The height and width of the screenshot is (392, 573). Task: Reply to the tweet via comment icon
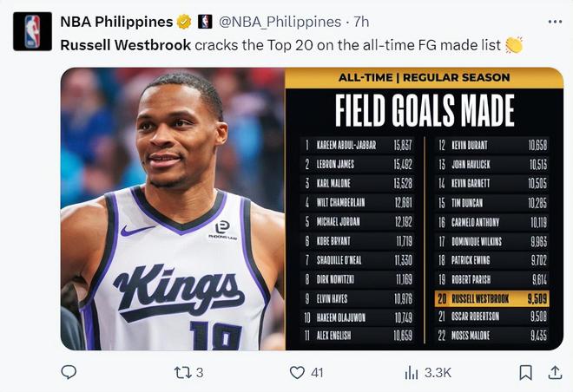point(69,372)
